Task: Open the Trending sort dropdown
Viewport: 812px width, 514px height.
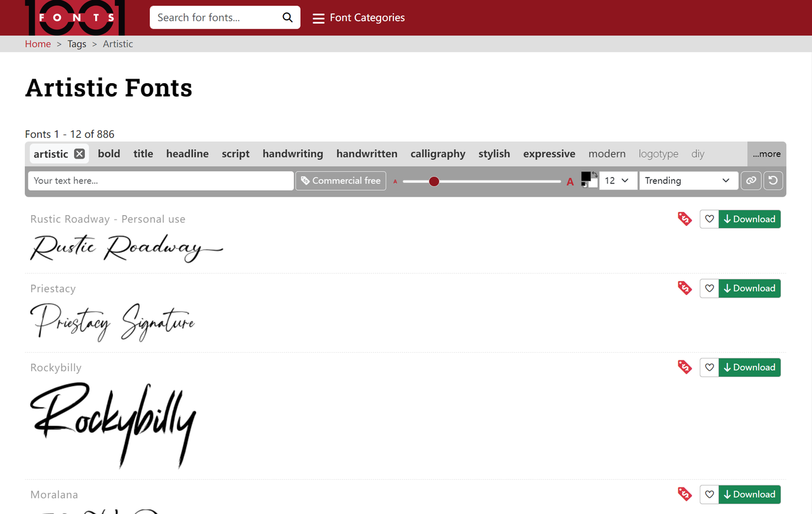Action: point(688,181)
